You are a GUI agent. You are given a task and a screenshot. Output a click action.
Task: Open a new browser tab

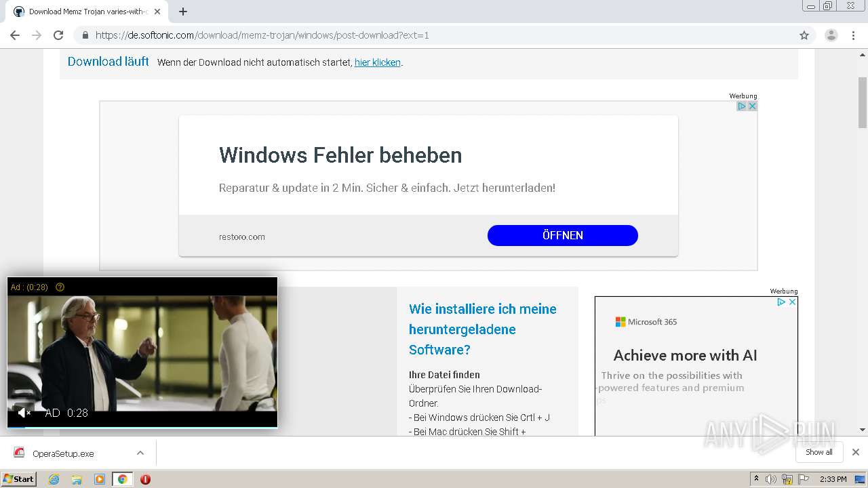tap(182, 12)
